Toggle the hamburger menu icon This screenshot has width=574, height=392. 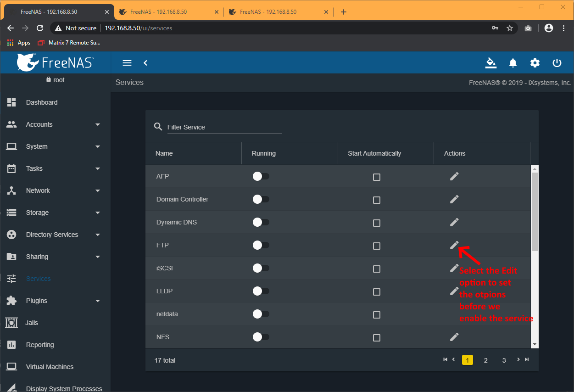point(128,63)
